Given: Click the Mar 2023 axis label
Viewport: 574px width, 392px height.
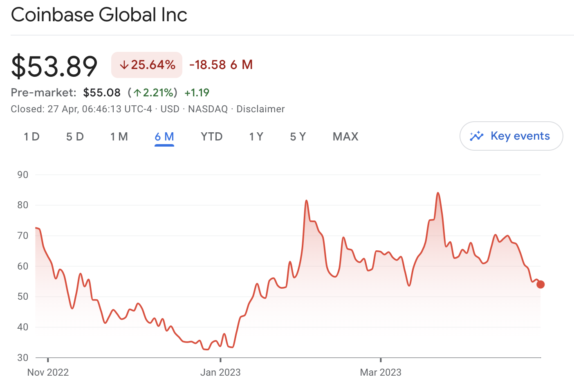Looking at the screenshot, I should pos(381,372).
